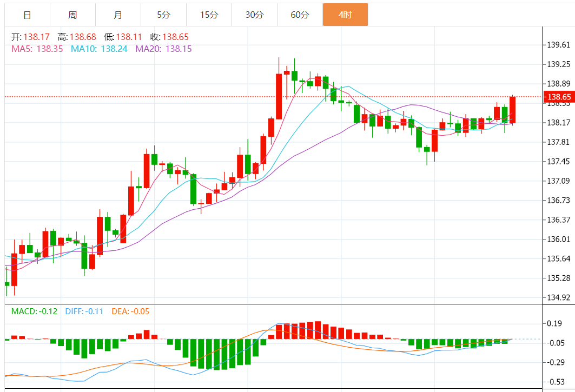This screenshot has width=575, height=392.
Task: Choose the 30分 interval tab
Action: coord(254,15)
